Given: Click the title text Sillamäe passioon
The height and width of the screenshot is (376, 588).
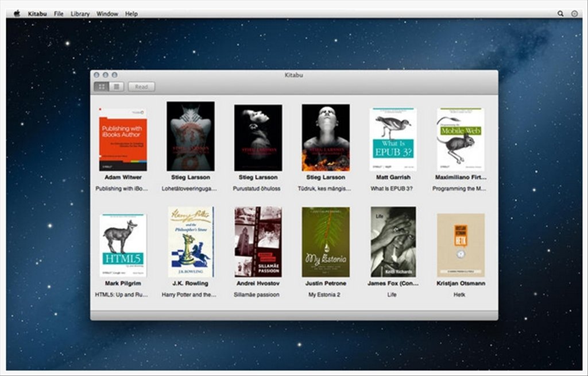Looking at the screenshot, I should coord(257,295).
